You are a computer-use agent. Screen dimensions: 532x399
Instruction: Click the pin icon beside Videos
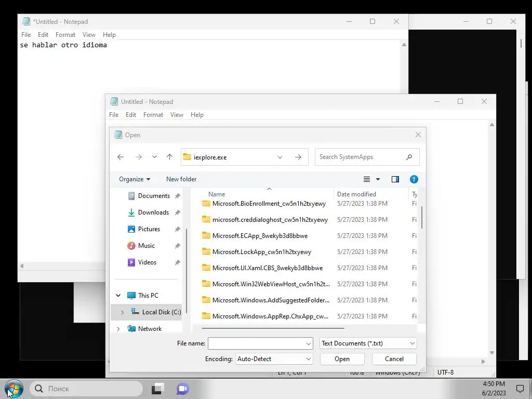(x=177, y=262)
